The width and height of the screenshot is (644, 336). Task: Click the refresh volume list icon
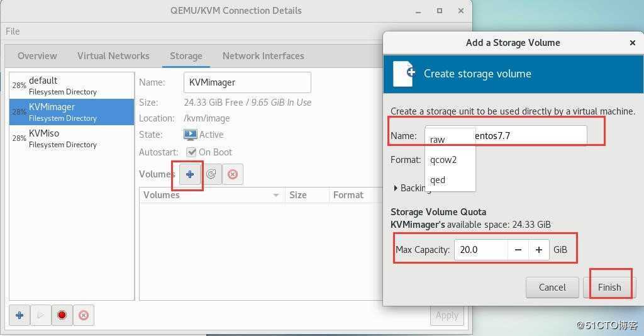pyautogui.click(x=211, y=174)
